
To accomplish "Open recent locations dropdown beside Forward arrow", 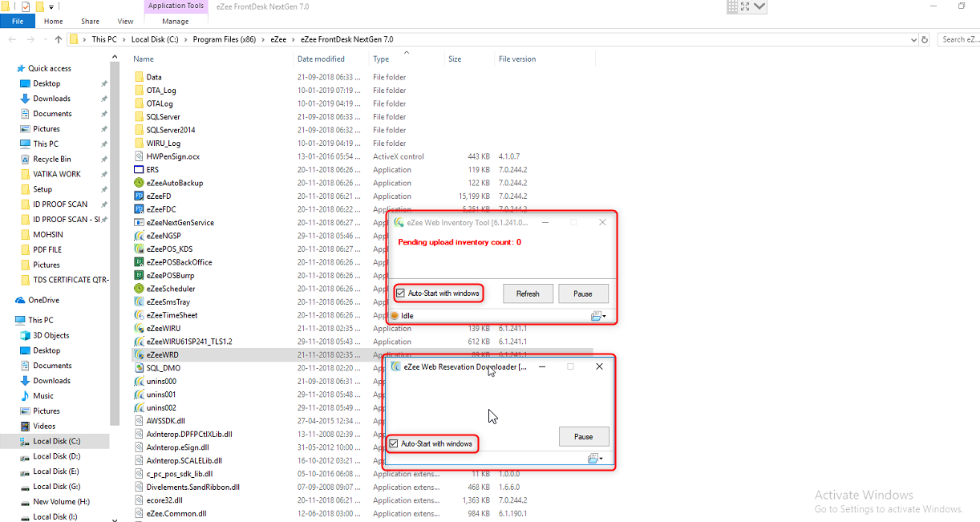I will click(x=45, y=39).
